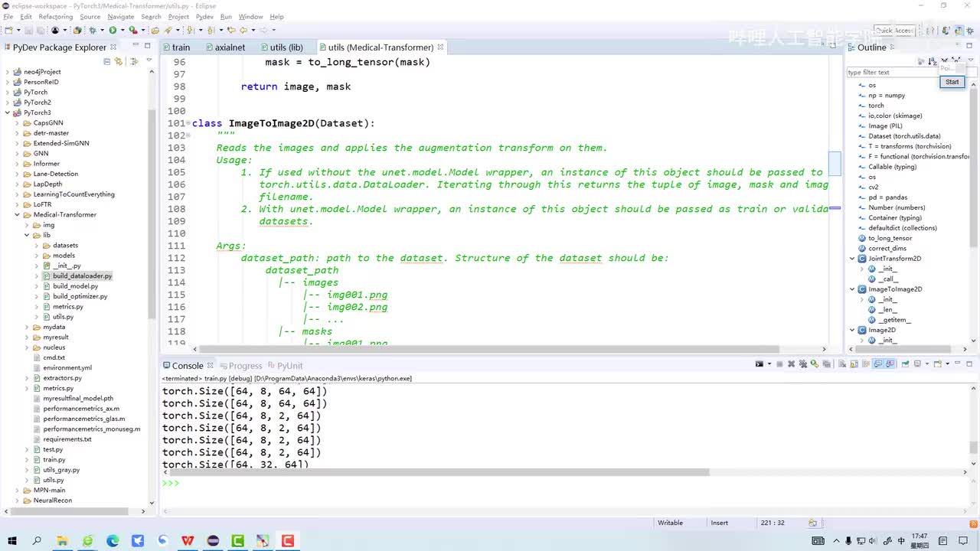Screen dimensions: 980x551
Task: Open dropdown arrow next to New icon
Action: pyautogui.click(x=17, y=31)
